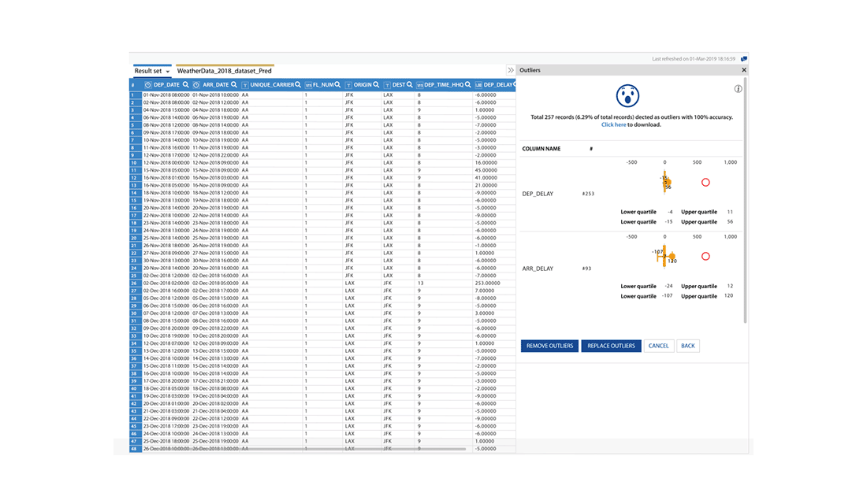Click DEP_DATE cell 01-Nov-2018 08:00:00
The width and height of the screenshot is (867, 504).
point(166,95)
